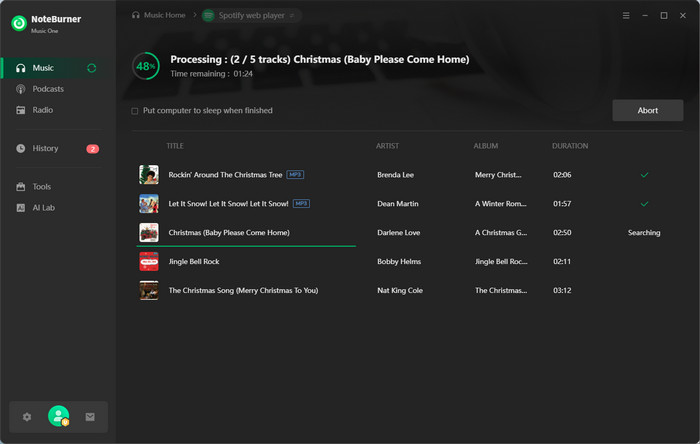This screenshot has height=444, width=700.
Task: Open the mail feedback icon
Action: 90,417
